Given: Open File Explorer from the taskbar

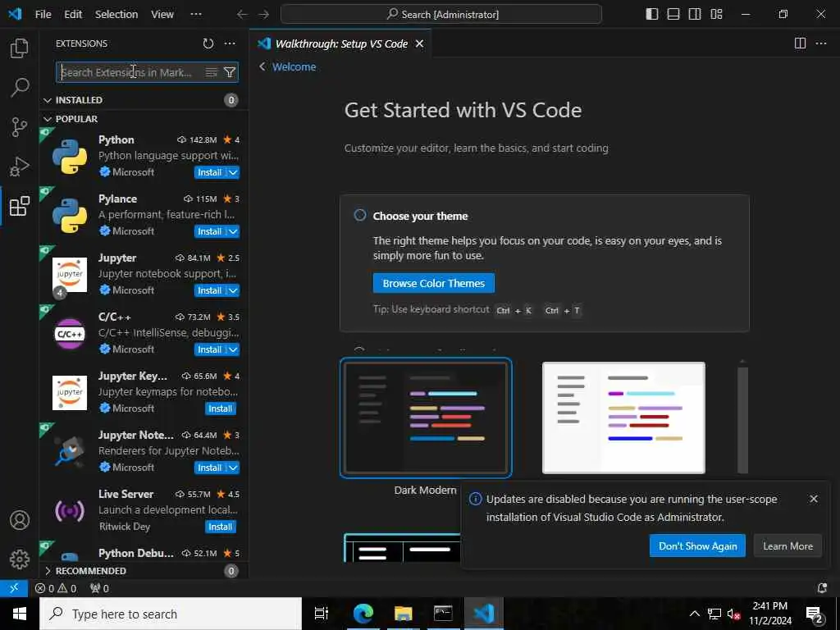Looking at the screenshot, I should (404, 614).
